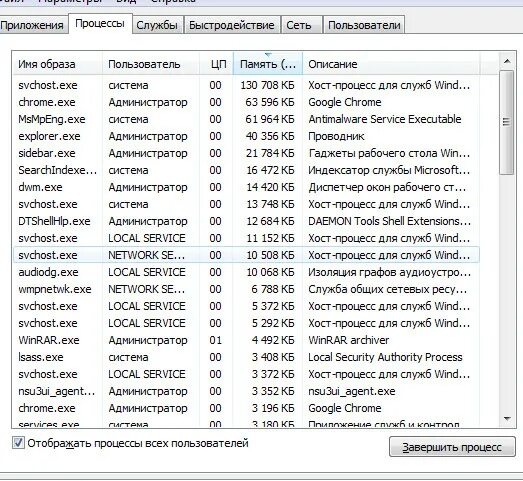523x481 pixels.
Task: Select svchost.exe row with 5 292 КБ
Action: click(x=246, y=324)
